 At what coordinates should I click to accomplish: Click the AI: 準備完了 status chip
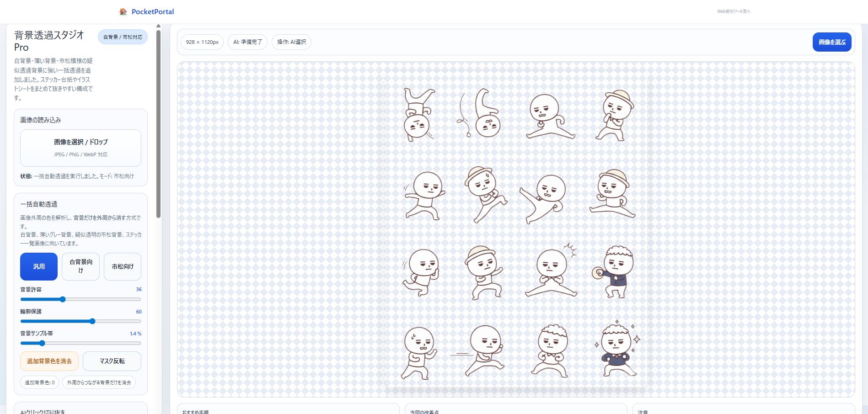click(247, 42)
